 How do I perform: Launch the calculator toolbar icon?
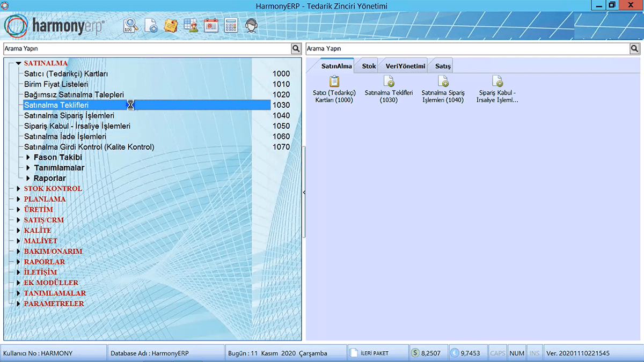coord(231,25)
